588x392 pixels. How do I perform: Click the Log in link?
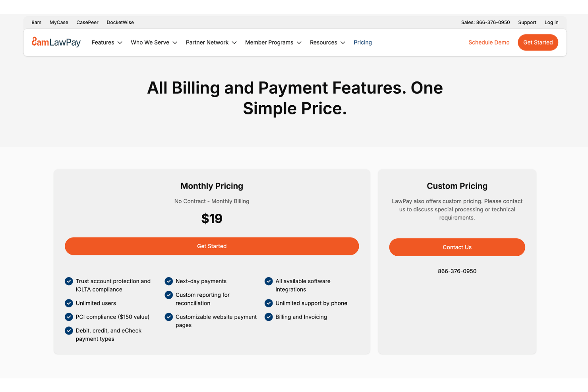(551, 22)
